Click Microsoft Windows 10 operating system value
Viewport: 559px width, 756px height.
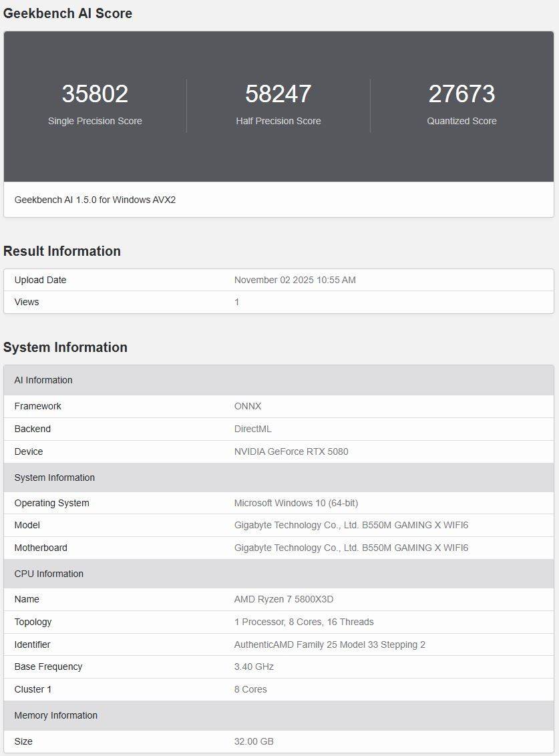(x=296, y=503)
